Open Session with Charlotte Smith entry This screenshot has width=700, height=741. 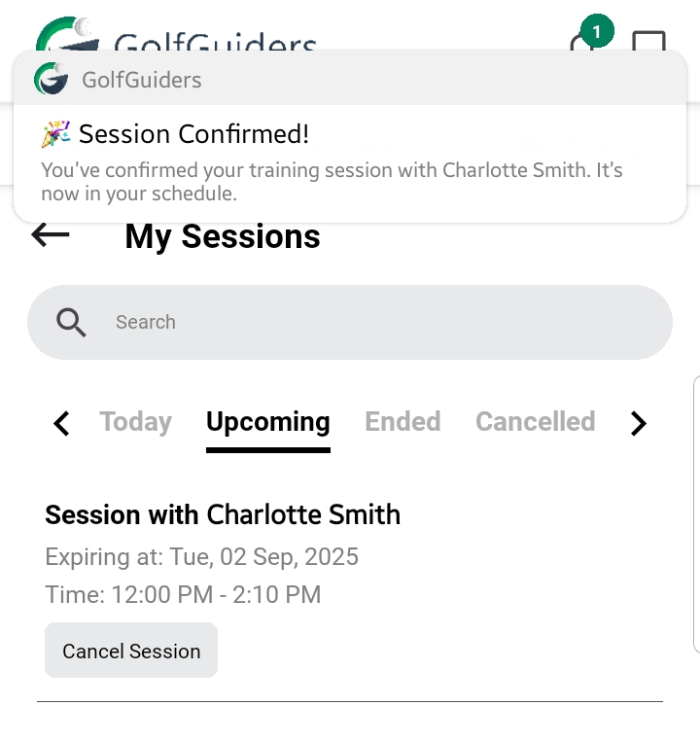223,514
